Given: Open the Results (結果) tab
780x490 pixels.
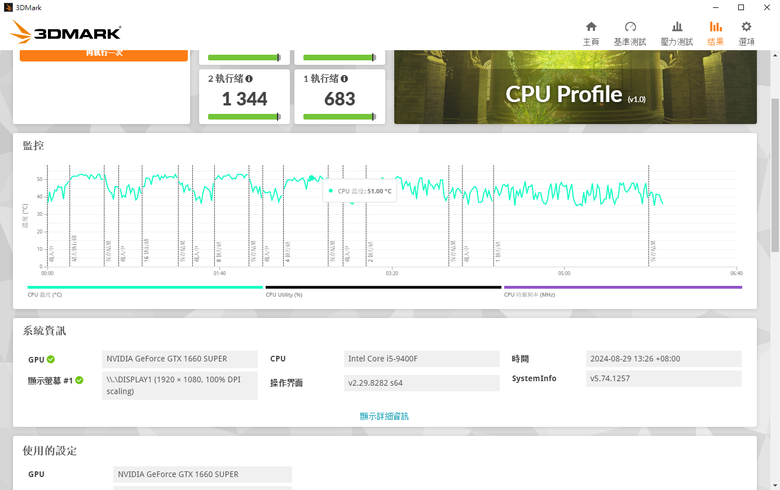Looking at the screenshot, I should [715, 33].
